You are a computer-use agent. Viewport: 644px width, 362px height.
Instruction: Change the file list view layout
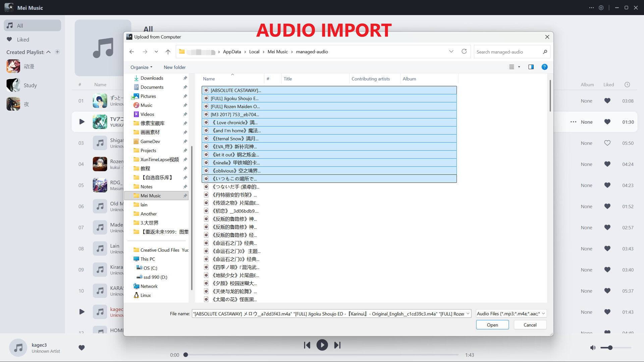click(x=512, y=67)
